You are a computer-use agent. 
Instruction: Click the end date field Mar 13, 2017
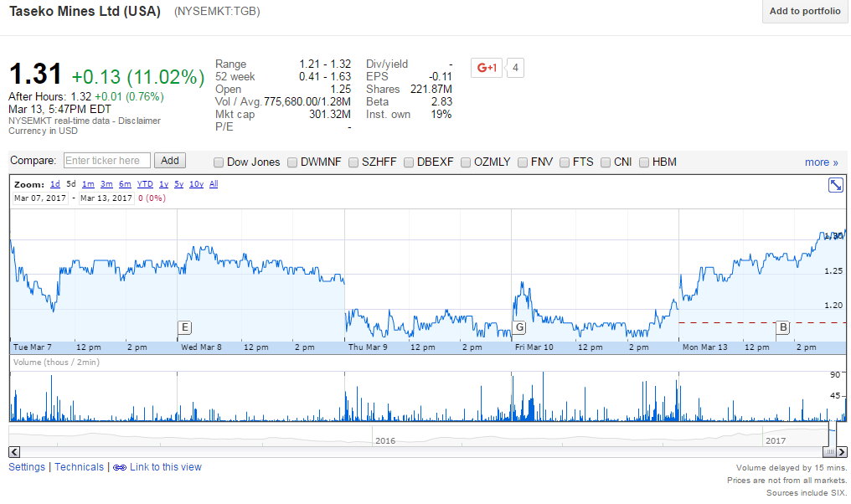(106, 198)
